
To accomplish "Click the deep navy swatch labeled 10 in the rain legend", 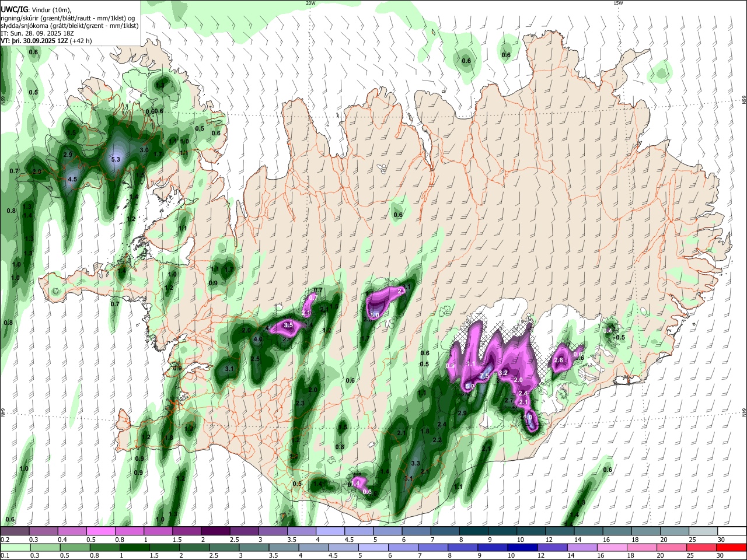I will coord(522,547).
